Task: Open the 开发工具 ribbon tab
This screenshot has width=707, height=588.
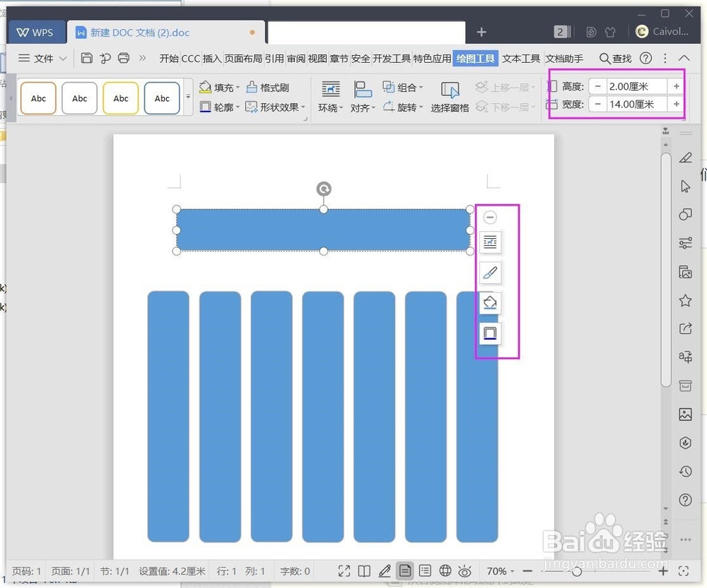Action: coord(392,59)
